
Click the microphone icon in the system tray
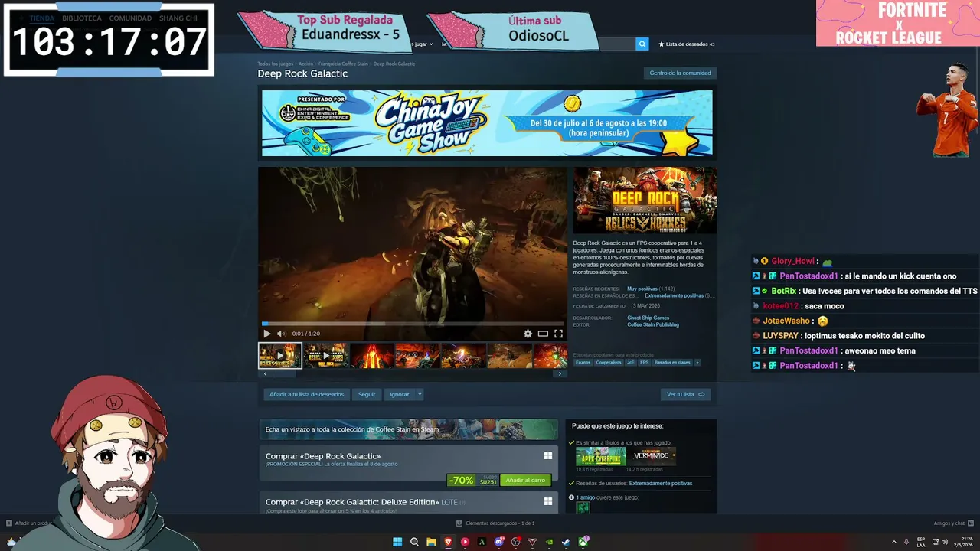[x=906, y=542]
